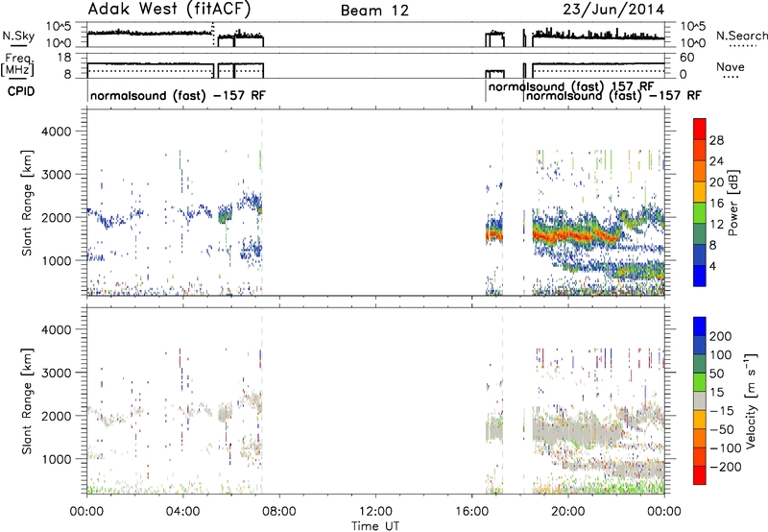Select the 18 tick on frequency axis

tap(64, 58)
